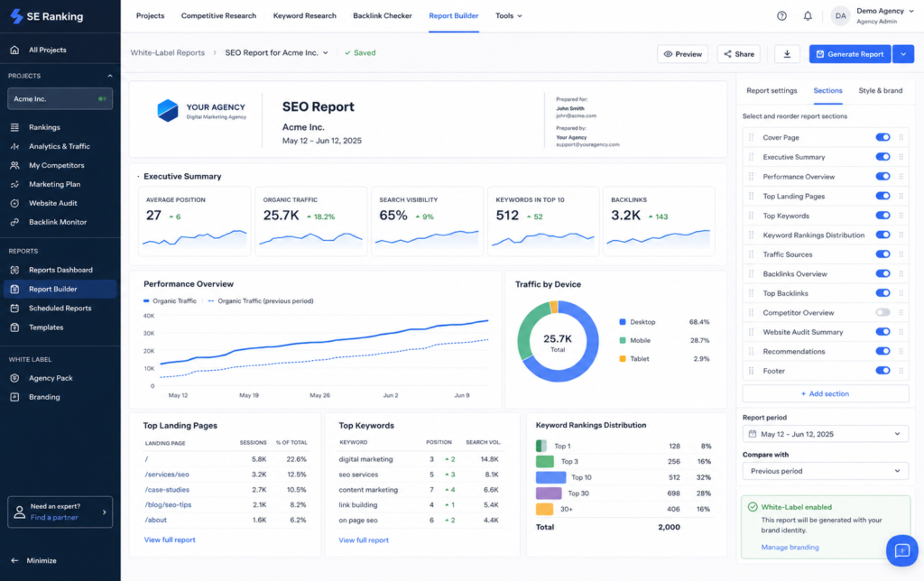
Task: Open the Manage branding link
Action: (790, 548)
